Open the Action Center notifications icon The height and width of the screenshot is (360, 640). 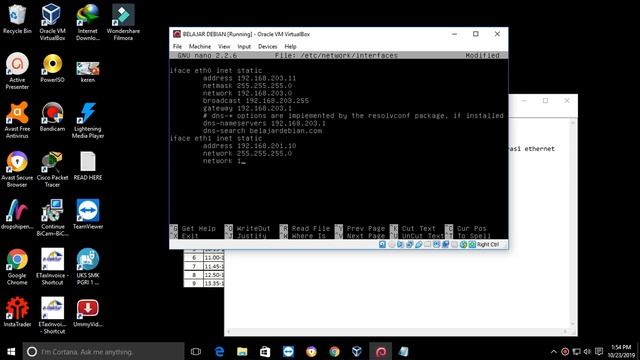coord(599,351)
